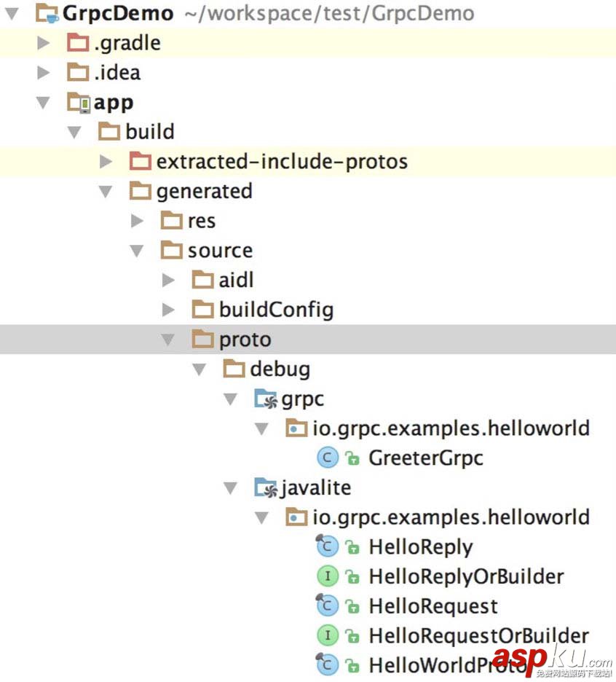Image resolution: width=616 pixels, height=682 pixels.
Task: Click the GrpcDemo project root folder icon
Action: coord(47,13)
